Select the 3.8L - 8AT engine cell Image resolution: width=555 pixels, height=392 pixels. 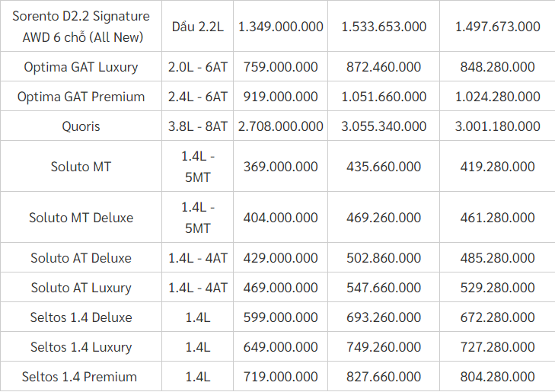coord(198,126)
